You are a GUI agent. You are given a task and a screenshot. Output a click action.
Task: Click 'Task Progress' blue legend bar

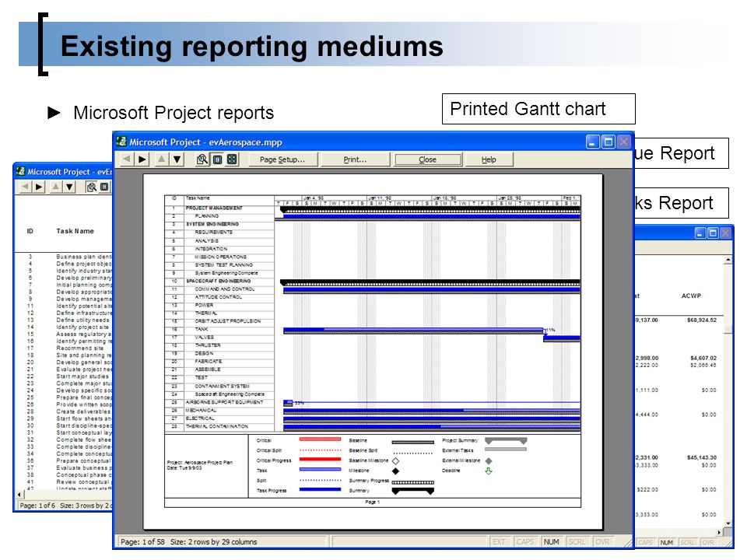click(x=320, y=490)
